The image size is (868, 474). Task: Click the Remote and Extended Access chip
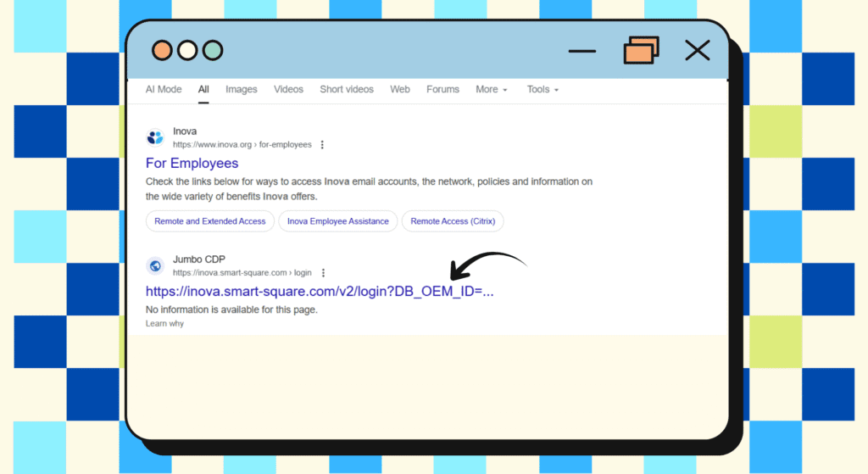pyautogui.click(x=210, y=221)
